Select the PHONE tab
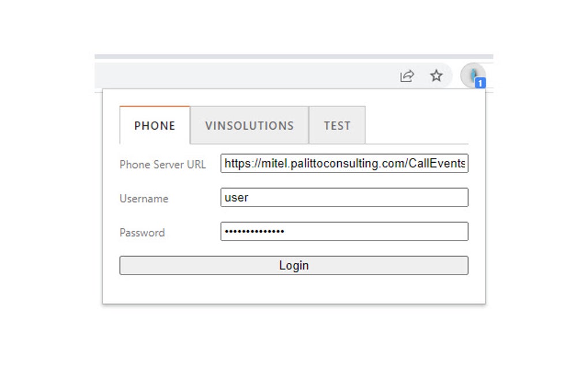This screenshot has width=588, height=368. pyautogui.click(x=154, y=125)
